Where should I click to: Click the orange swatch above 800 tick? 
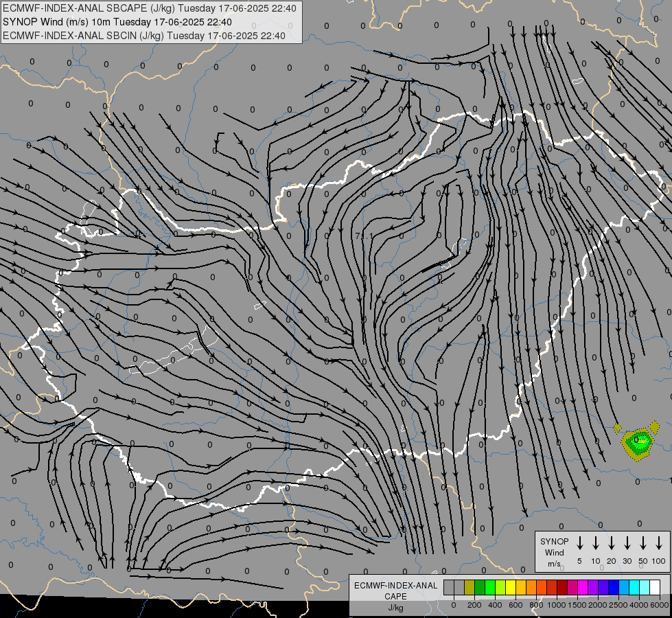531,587
